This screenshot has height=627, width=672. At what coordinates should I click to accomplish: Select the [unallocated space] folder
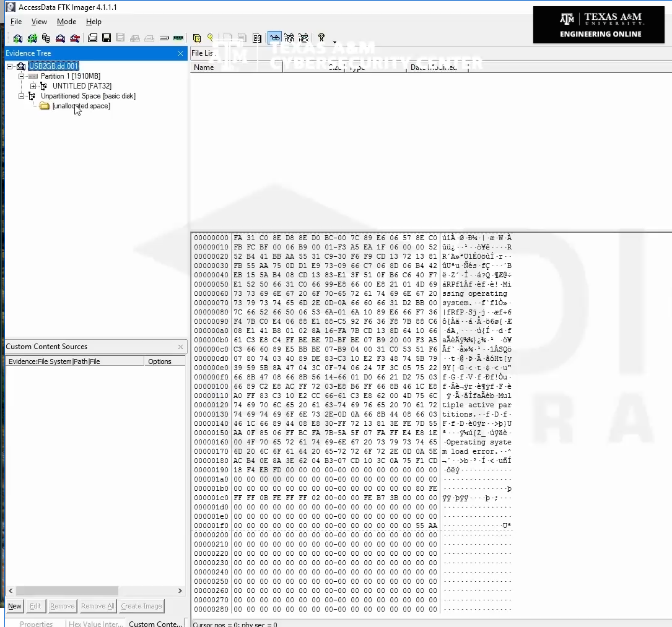point(81,106)
